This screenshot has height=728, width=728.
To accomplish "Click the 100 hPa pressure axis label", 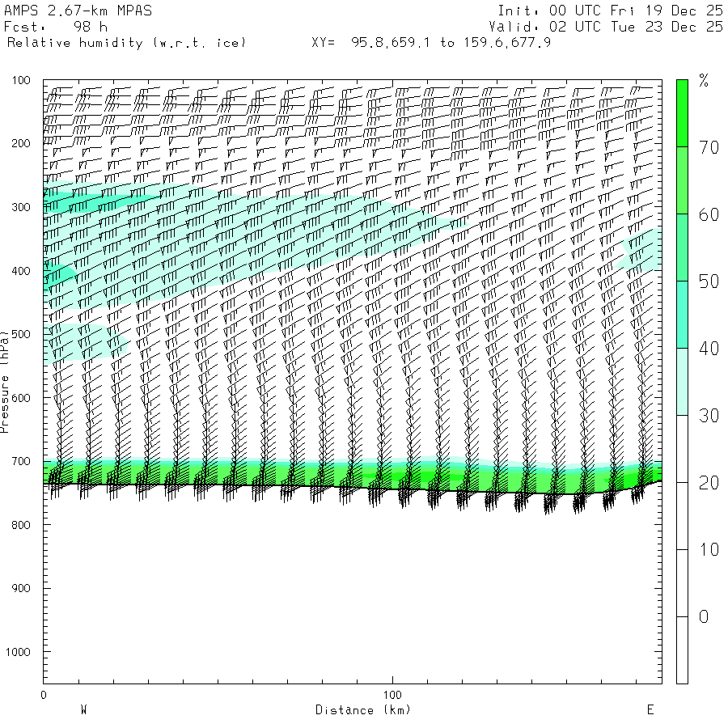I will tap(21, 80).
